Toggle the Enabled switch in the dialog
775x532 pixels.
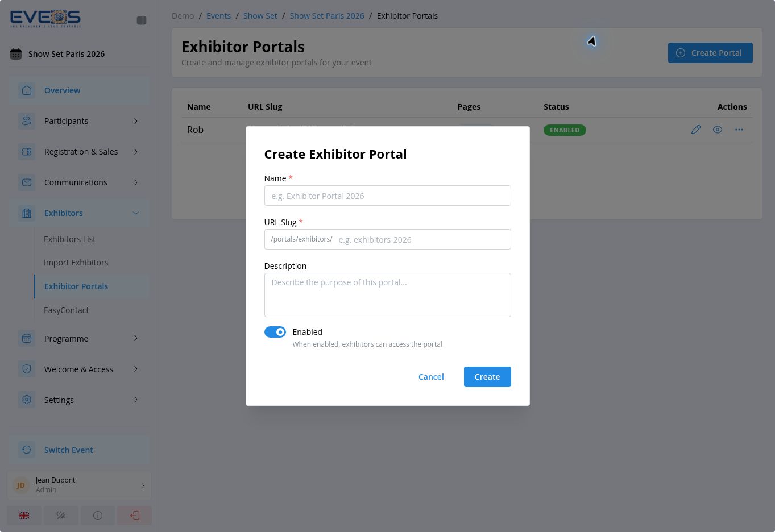click(x=275, y=332)
